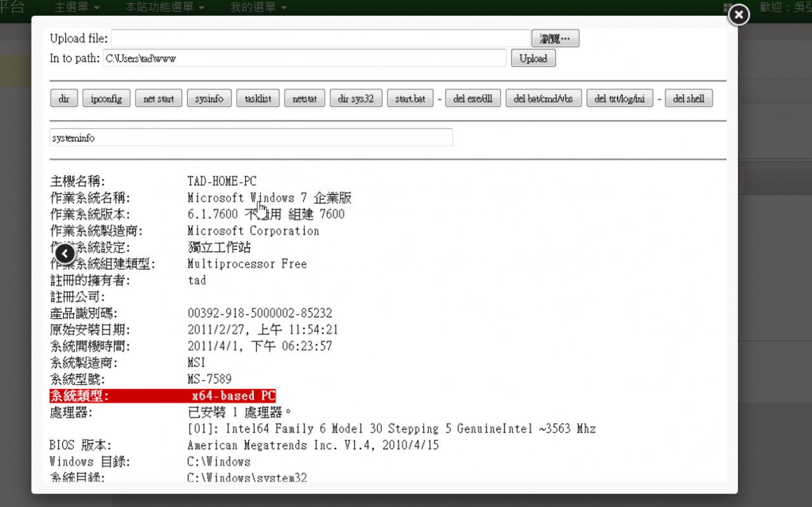812x507 pixels.
Task: Focus the In to path field
Action: coord(304,58)
